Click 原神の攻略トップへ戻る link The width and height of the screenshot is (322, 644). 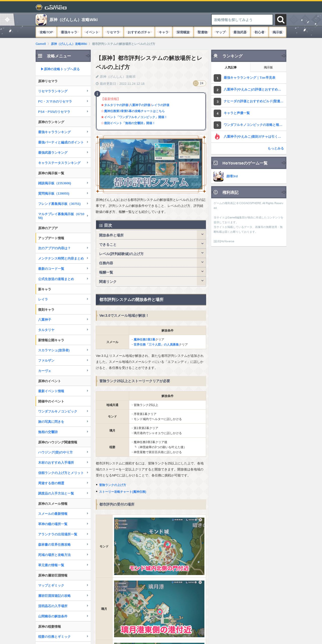click(60, 69)
